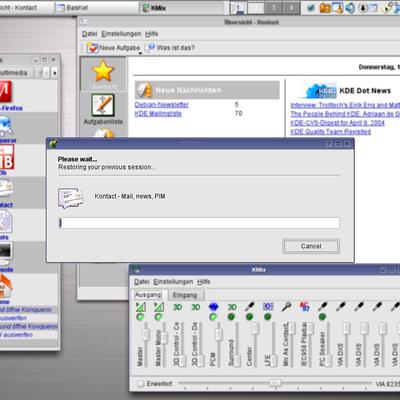The width and height of the screenshot is (400, 400).
Task: Click the KDE Dot News logo icon
Action: (320, 91)
